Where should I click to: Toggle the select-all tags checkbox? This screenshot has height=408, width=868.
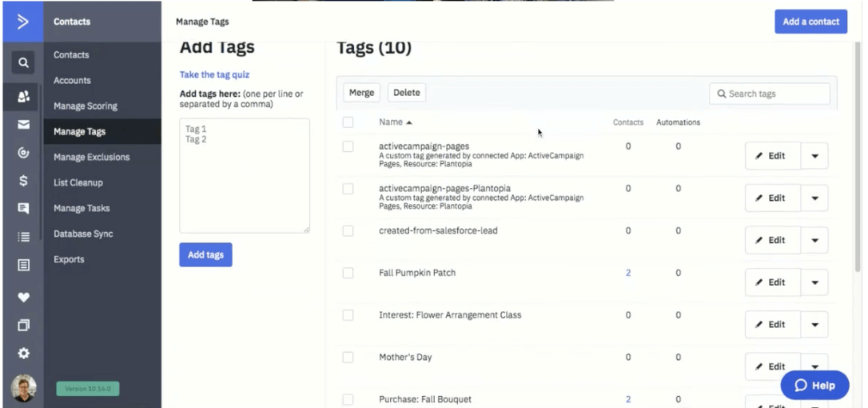[x=348, y=122]
